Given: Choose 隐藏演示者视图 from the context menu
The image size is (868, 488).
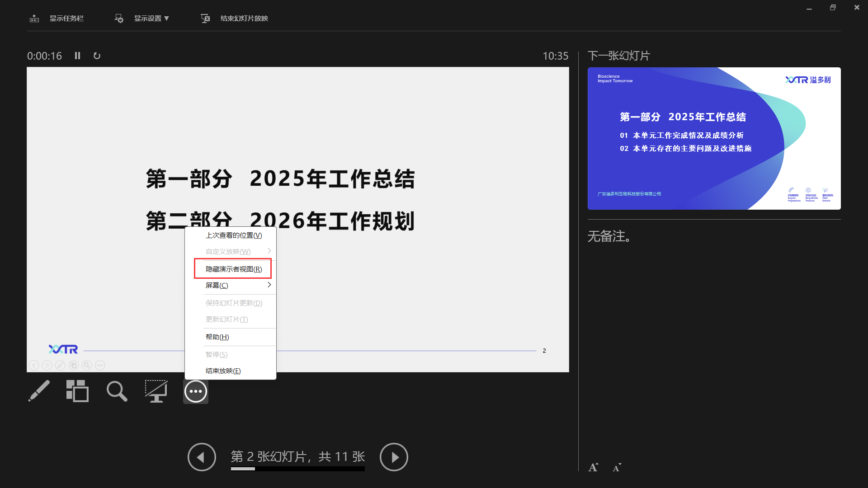Looking at the screenshot, I should pos(233,268).
